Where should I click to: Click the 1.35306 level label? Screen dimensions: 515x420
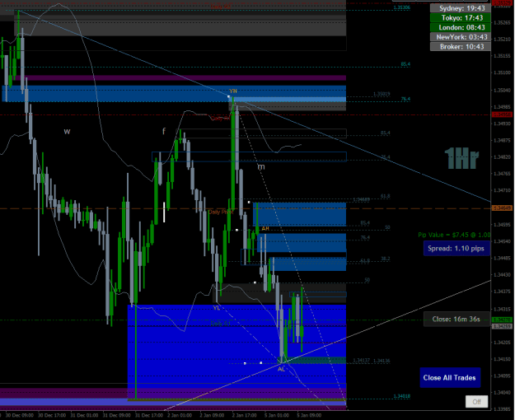401,7
